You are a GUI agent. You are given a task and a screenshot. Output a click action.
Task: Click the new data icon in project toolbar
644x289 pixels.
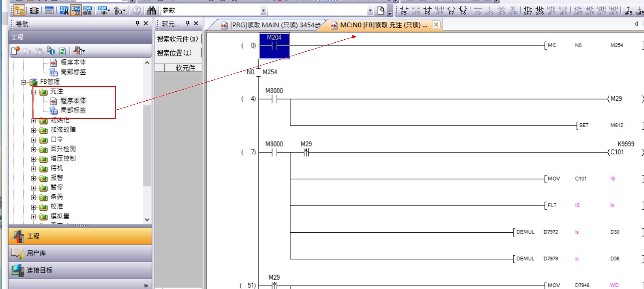(15, 51)
